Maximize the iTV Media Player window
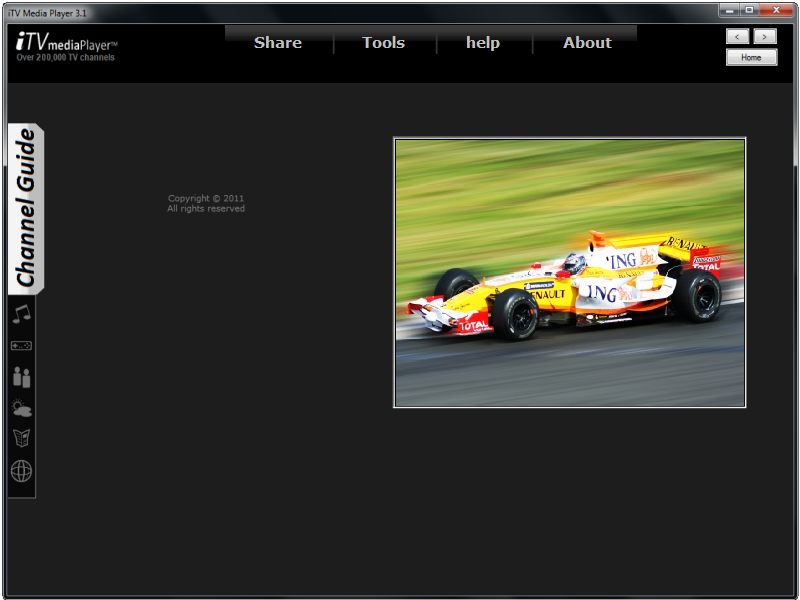Viewport: 800px width, 600px height. click(749, 10)
